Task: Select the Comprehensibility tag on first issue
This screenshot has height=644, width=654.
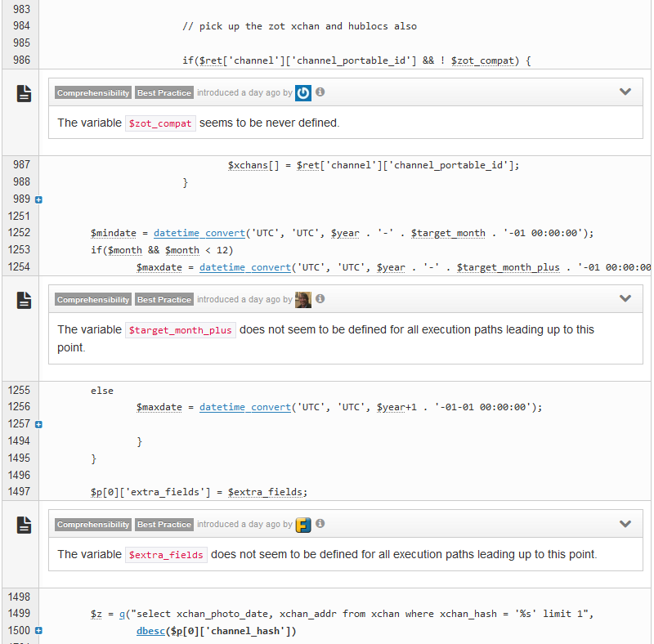Action: pyautogui.click(x=93, y=93)
